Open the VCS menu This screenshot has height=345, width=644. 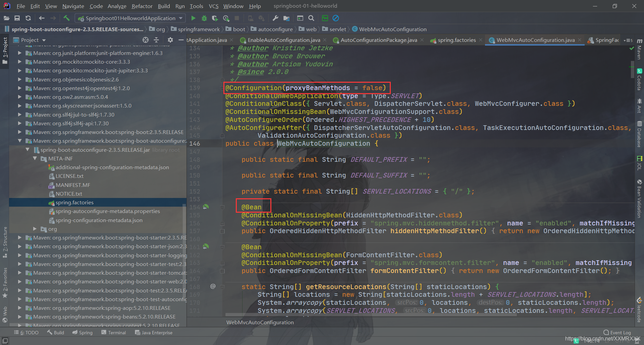tap(214, 6)
